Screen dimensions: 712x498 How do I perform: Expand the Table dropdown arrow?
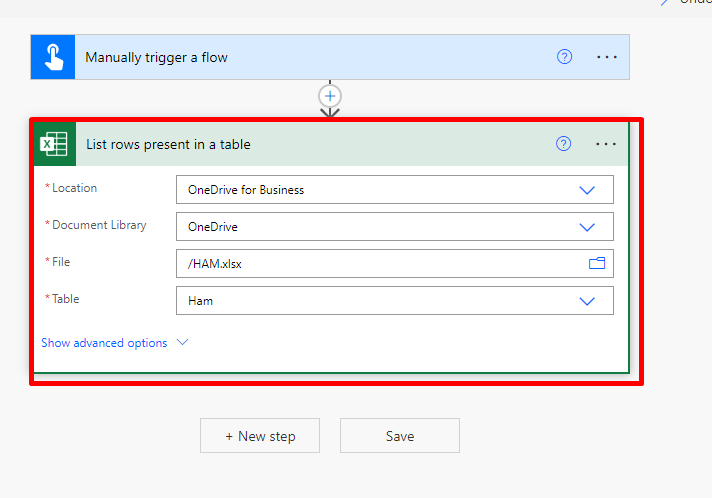click(587, 301)
